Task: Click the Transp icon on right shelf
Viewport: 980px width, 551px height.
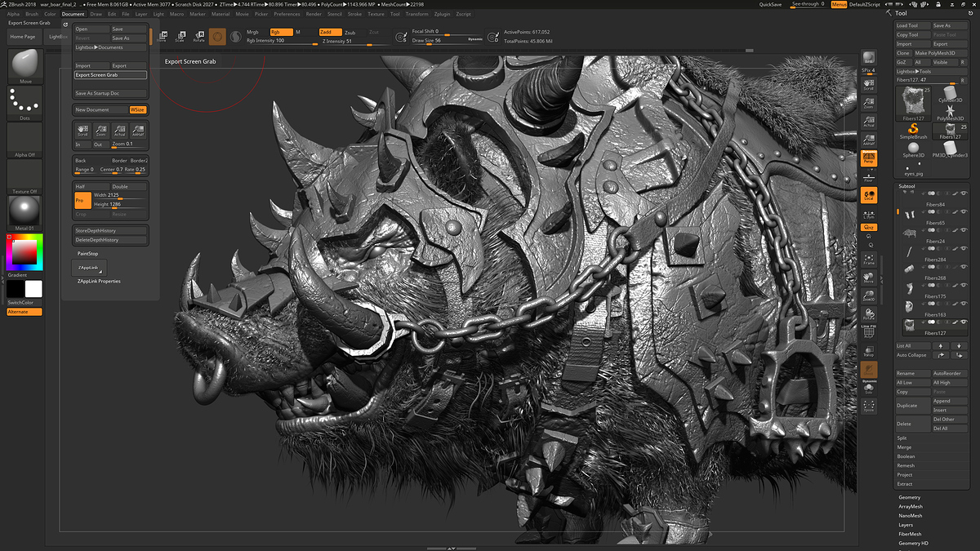Action: tap(869, 352)
